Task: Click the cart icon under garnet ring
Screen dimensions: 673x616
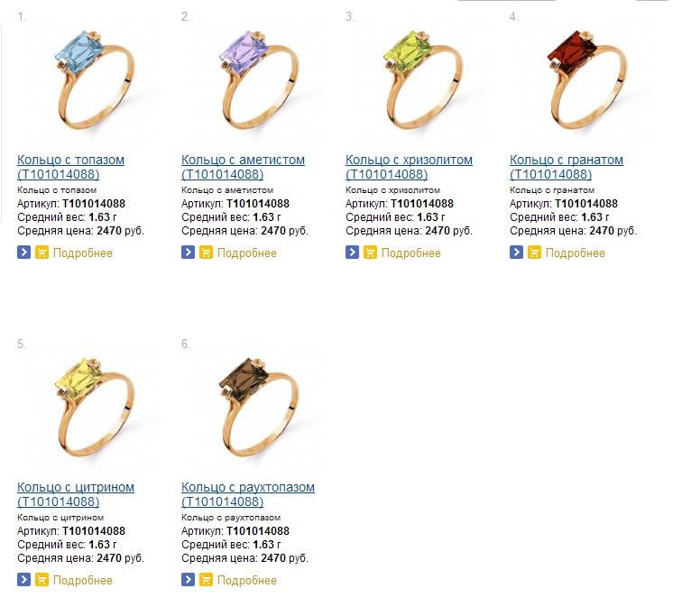Action: tap(534, 252)
